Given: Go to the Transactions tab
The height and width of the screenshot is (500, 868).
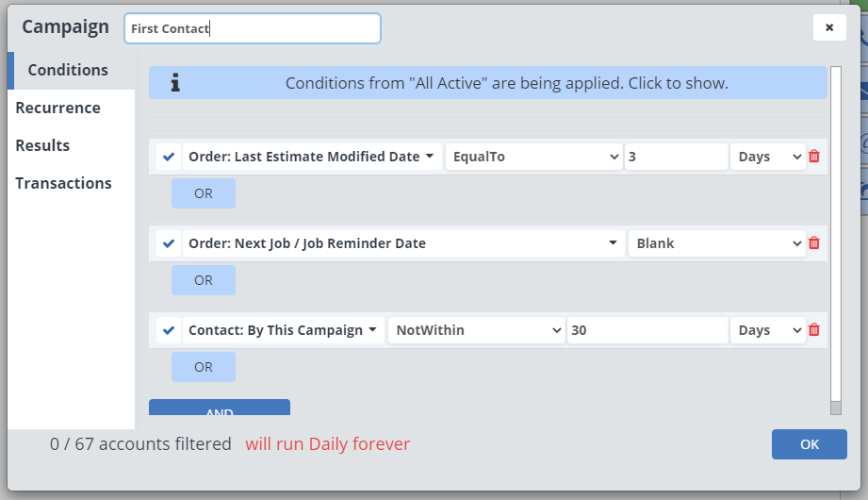Looking at the screenshot, I should (63, 183).
